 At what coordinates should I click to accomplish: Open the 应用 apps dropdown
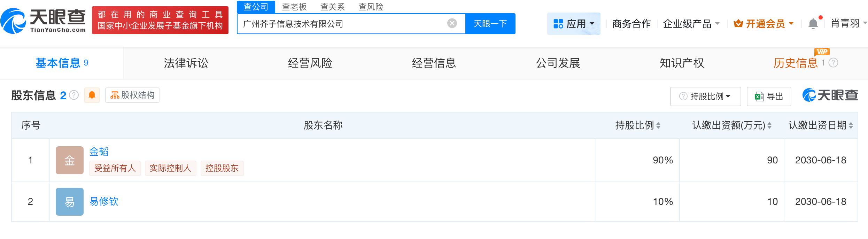pyautogui.click(x=574, y=23)
